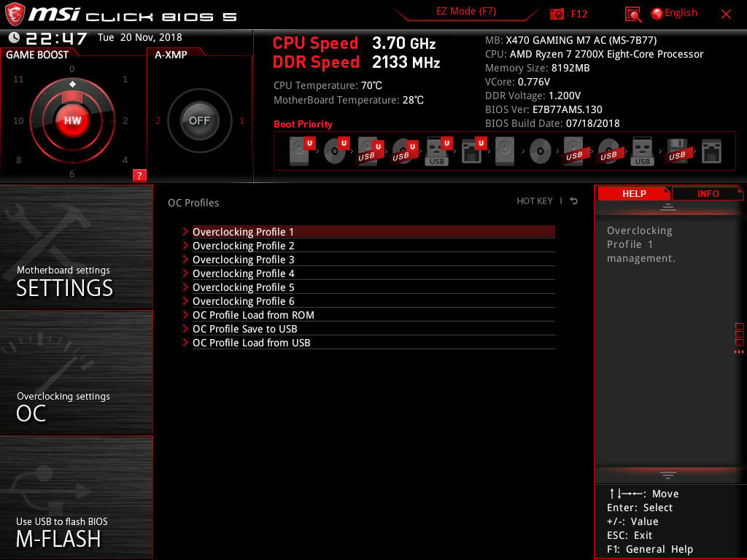Toggle the Game Boost HW knob

72,120
